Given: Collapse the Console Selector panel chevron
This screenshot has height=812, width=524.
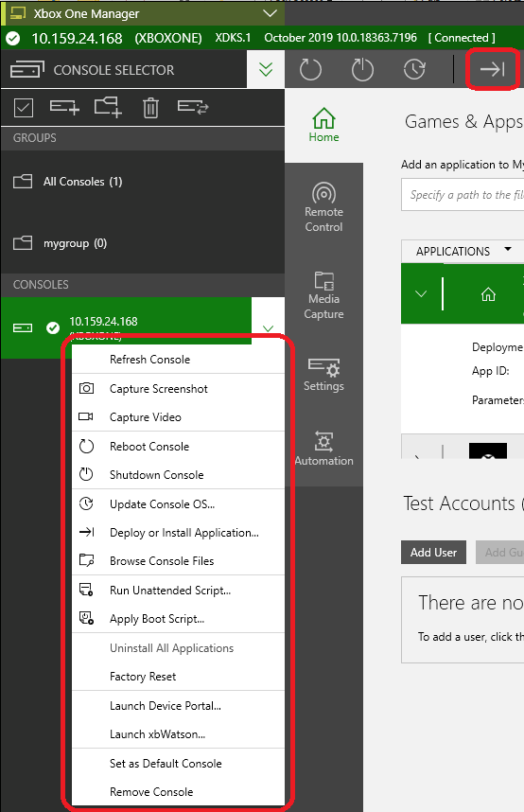Looking at the screenshot, I should point(266,69).
